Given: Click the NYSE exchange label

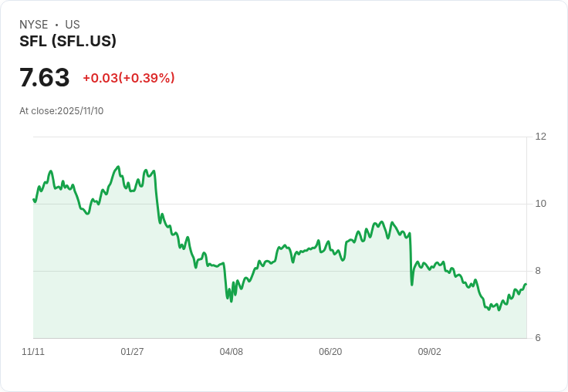Looking at the screenshot, I should click(x=34, y=25).
